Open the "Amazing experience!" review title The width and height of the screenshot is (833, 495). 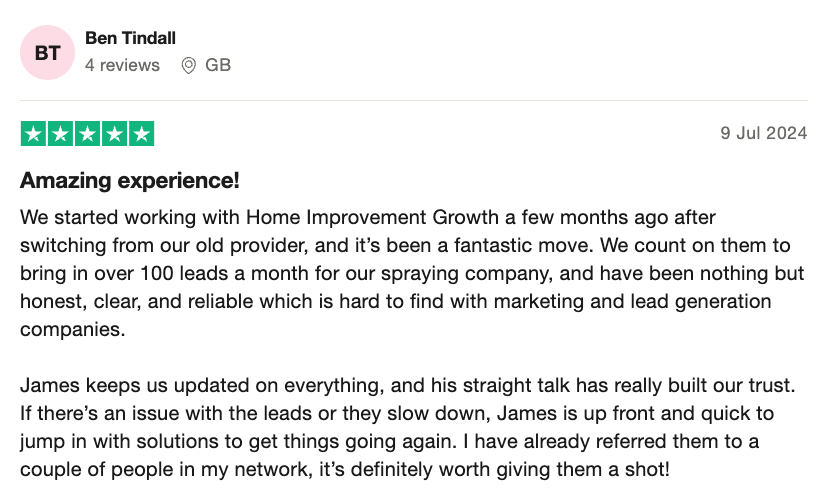tap(130, 182)
